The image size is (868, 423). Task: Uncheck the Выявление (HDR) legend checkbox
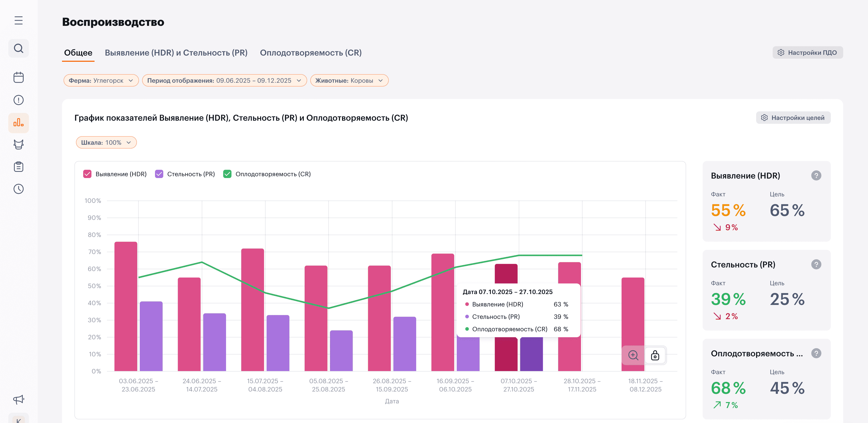coord(87,174)
